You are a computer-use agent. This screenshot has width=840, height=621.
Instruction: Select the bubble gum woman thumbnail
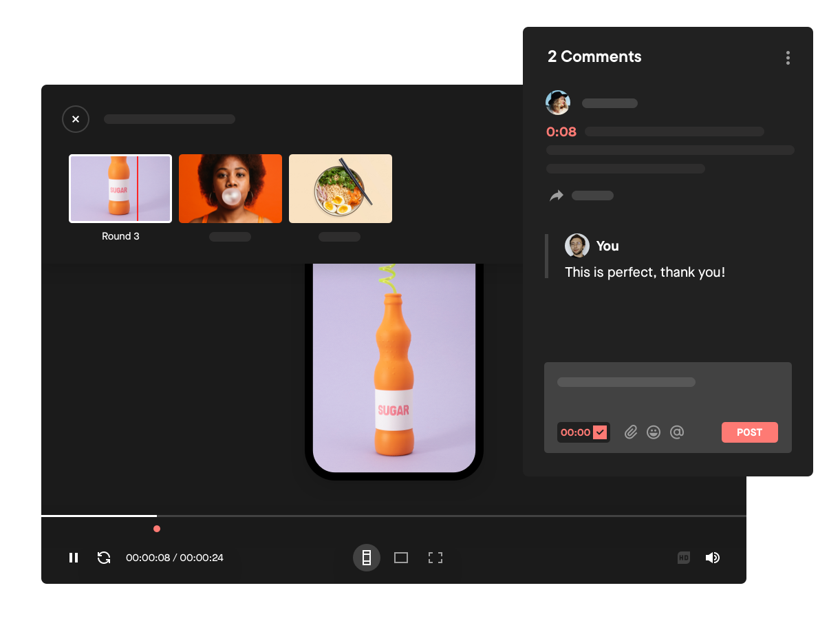pos(230,189)
